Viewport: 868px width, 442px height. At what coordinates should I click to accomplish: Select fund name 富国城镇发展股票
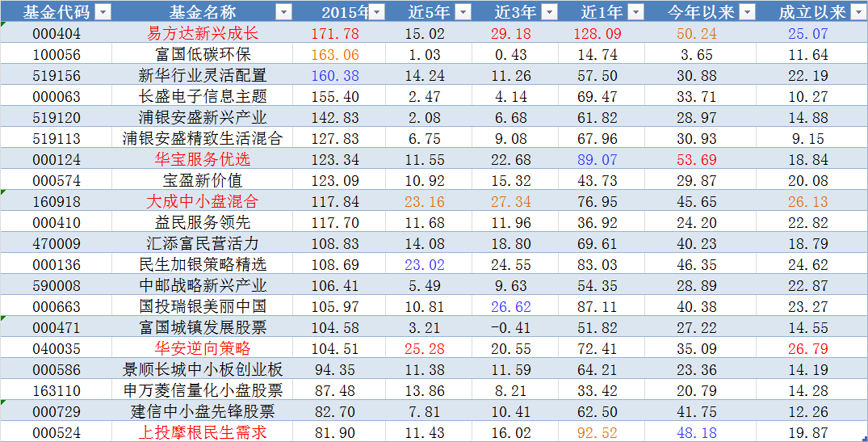(203, 328)
